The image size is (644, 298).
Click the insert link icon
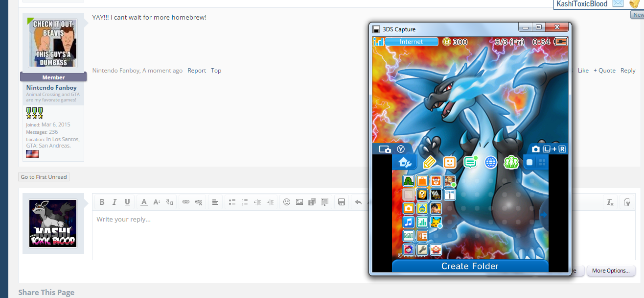(186, 202)
